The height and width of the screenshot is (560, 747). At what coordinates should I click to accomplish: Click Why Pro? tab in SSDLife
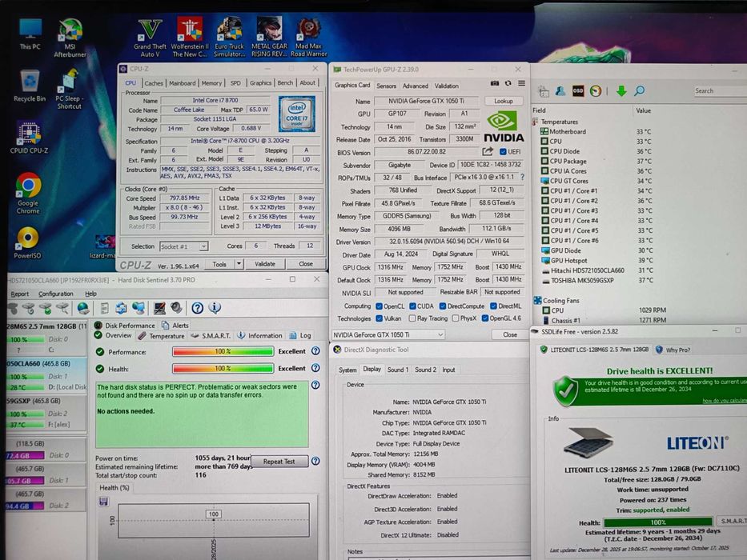[673, 350]
